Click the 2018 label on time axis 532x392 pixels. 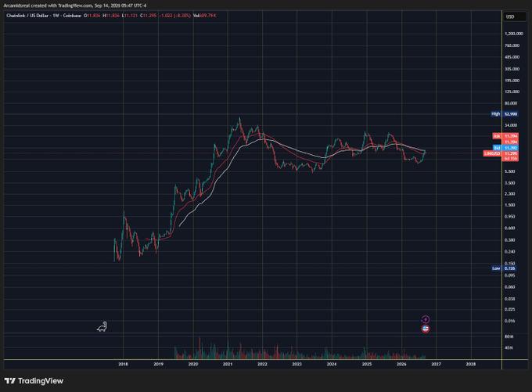coord(123,364)
